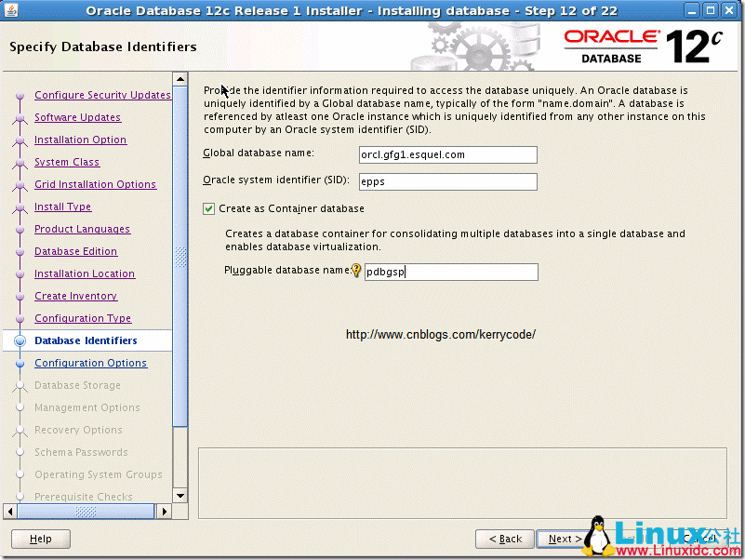Viewport: 745px width, 560px height.
Task: Go to the Installation Location step
Action: [x=85, y=273]
